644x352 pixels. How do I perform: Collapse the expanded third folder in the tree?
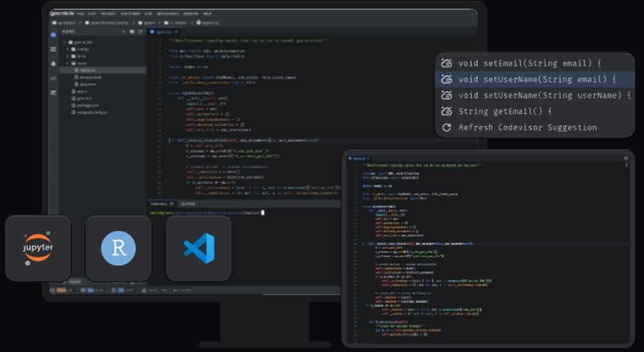69,63
